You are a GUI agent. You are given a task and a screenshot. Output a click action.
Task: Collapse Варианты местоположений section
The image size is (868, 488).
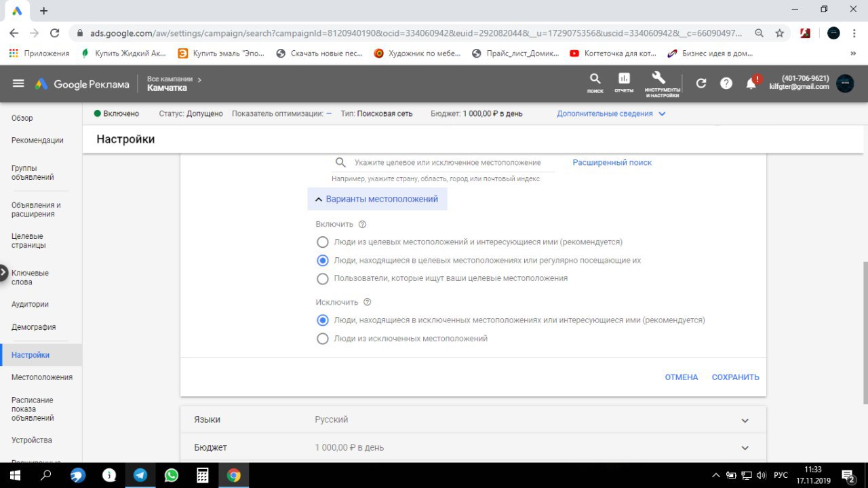[x=377, y=199]
